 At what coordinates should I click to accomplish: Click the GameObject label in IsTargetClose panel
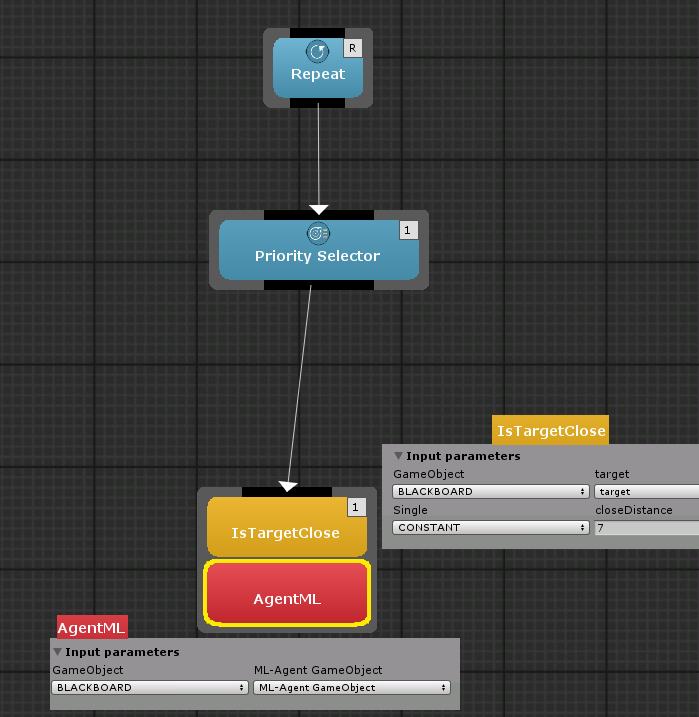coord(428,474)
